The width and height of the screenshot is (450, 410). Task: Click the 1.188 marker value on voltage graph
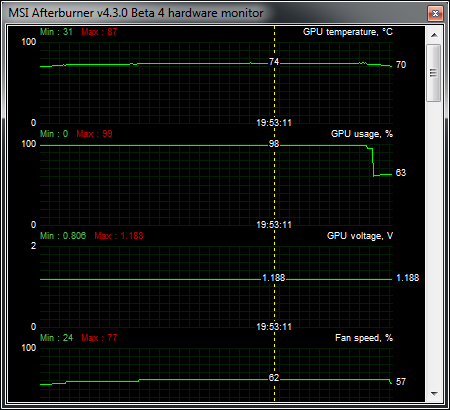click(x=274, y=278)
